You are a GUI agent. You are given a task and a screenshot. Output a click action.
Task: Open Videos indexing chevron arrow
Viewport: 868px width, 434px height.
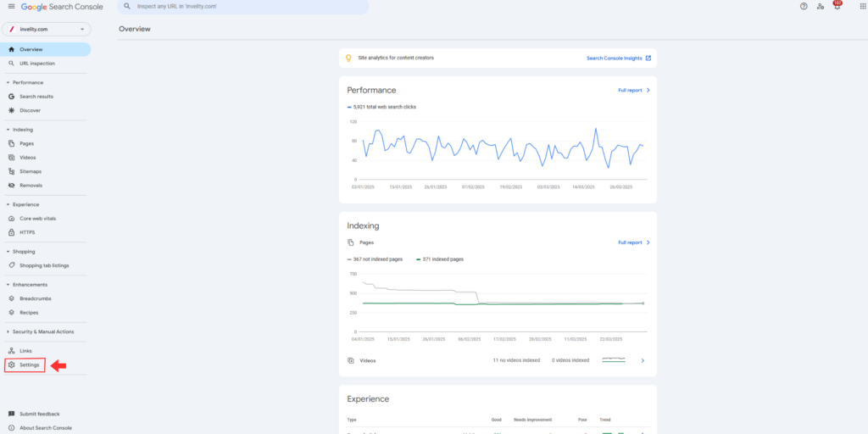point(643,360)
